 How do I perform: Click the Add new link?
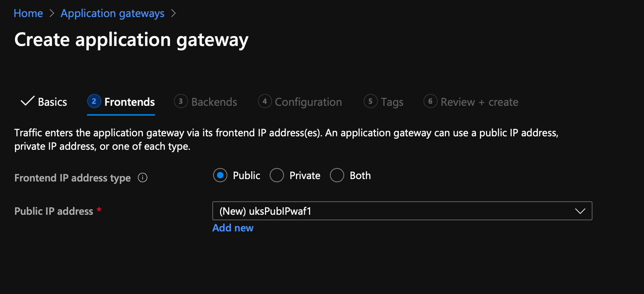pos(233,228)
